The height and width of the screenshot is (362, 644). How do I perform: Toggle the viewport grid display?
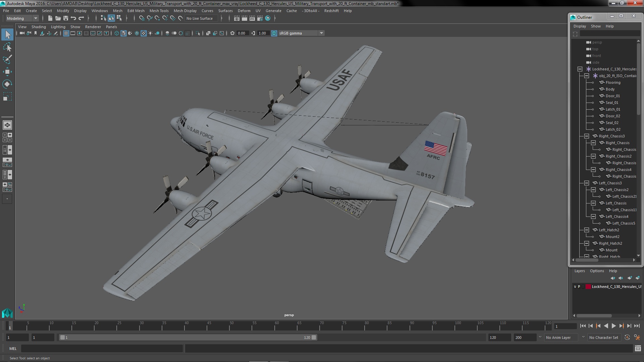[x=66, y=33]
